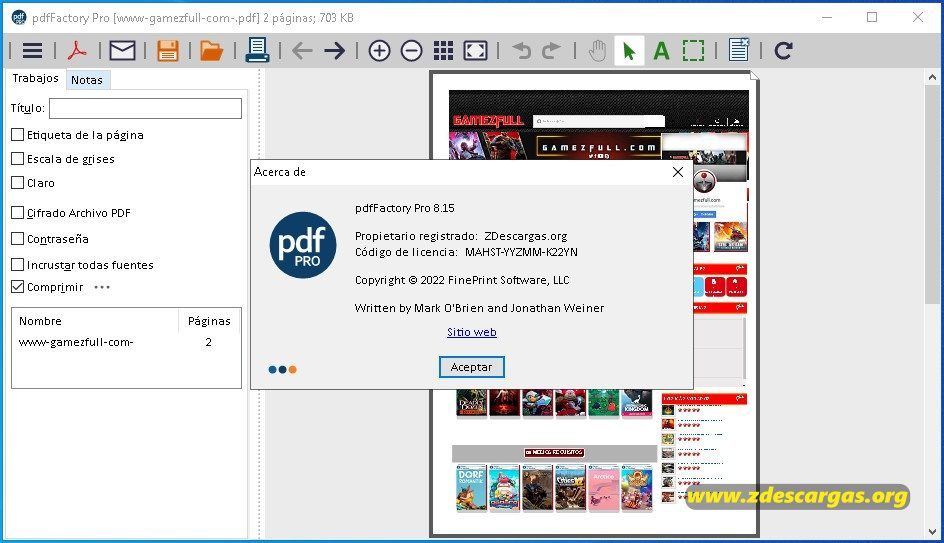The image size is (944, 543).
Task: Click the Nombre column header
Action: (x=95, y=321)
